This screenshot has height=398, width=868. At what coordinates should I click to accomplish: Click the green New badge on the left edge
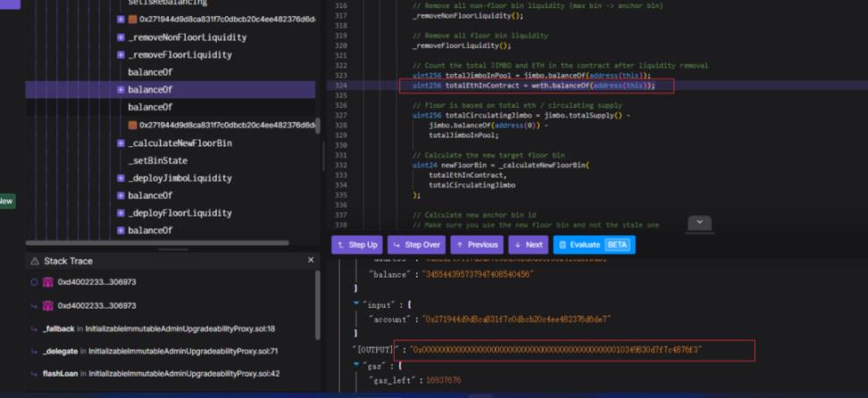(x=6, y=202)
